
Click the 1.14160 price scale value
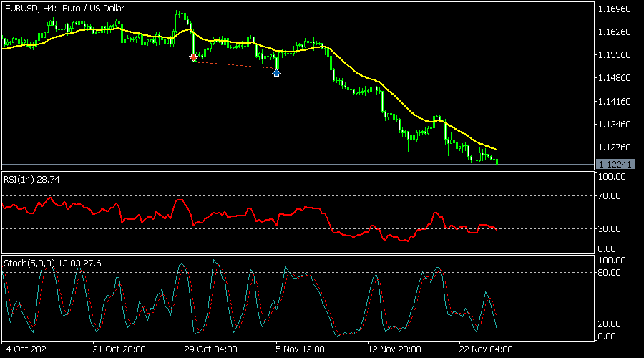[615, 101]
